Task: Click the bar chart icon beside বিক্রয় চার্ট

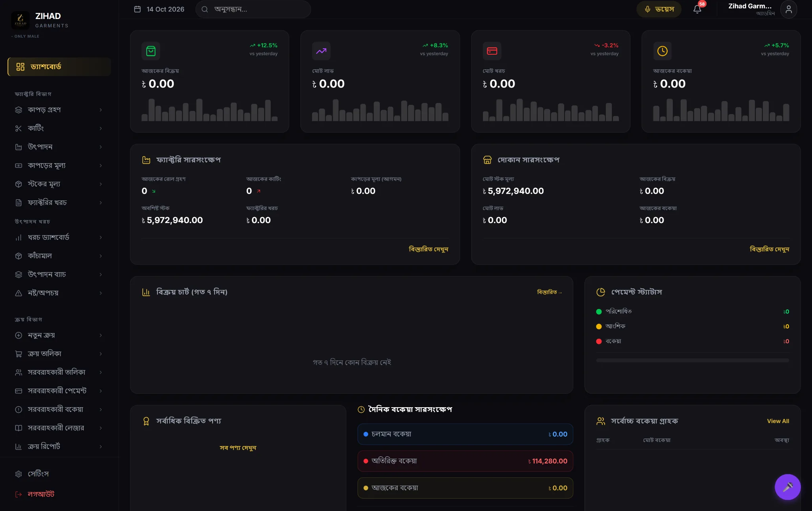Action: pyautogui.click(x=146, y=292)
